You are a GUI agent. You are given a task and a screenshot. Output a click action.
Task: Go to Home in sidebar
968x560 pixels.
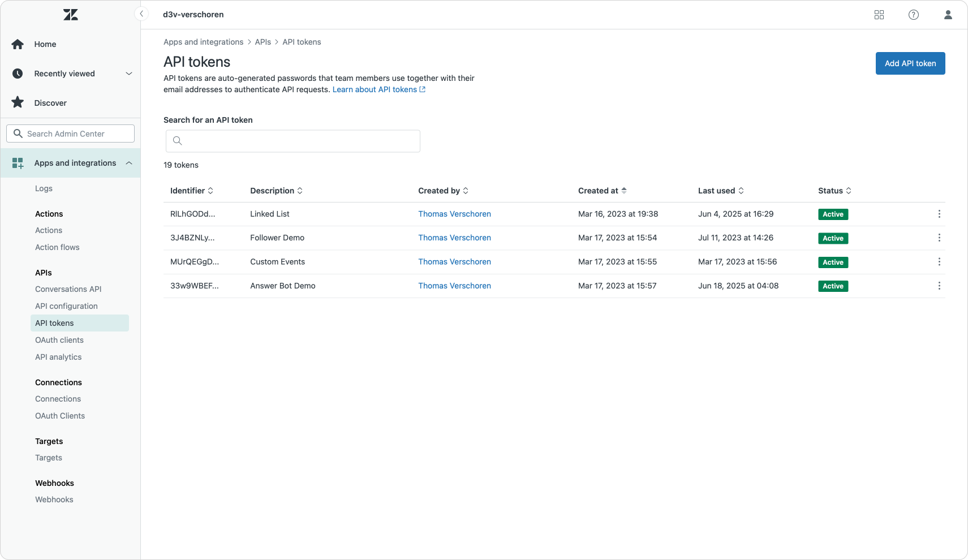click(x=45, y=44)
